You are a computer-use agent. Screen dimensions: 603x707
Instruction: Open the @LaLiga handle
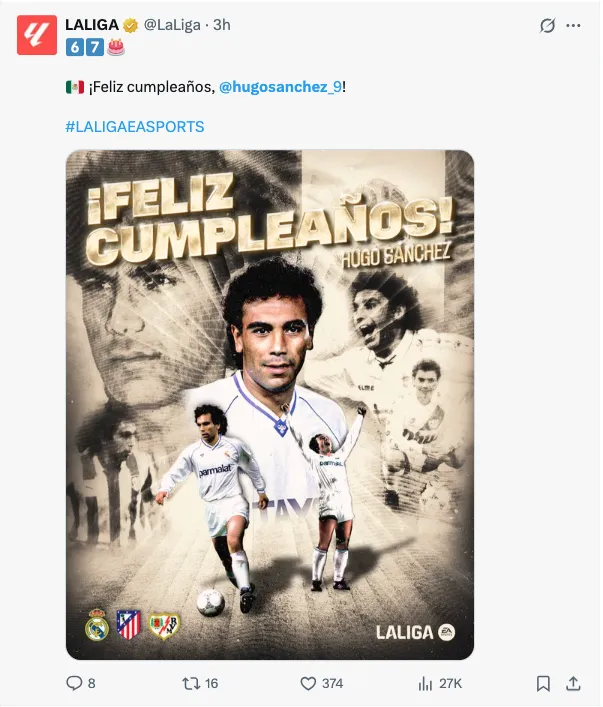pos(172,25)
